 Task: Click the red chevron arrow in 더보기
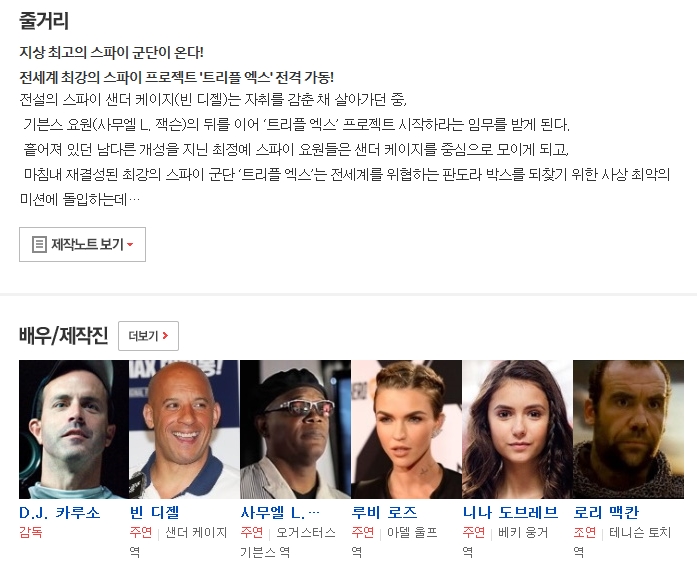point(165,336)
